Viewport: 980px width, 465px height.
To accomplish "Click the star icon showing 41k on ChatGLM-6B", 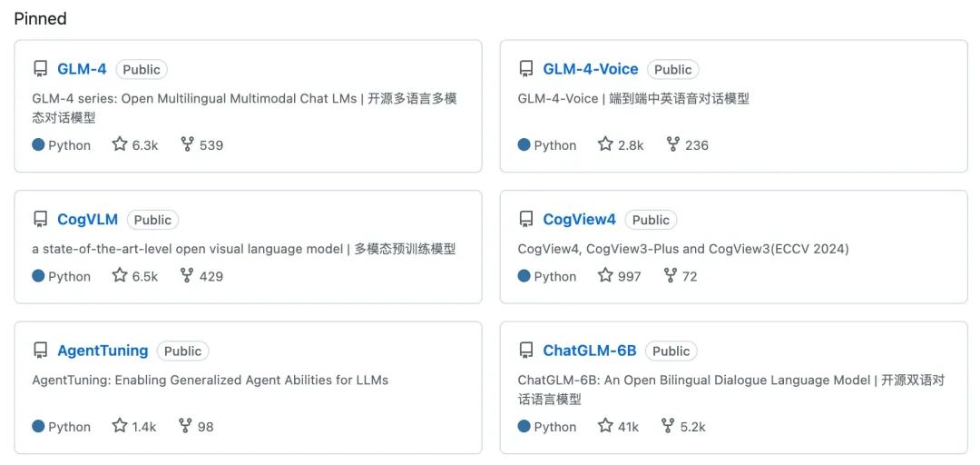I will coord(605,426).
